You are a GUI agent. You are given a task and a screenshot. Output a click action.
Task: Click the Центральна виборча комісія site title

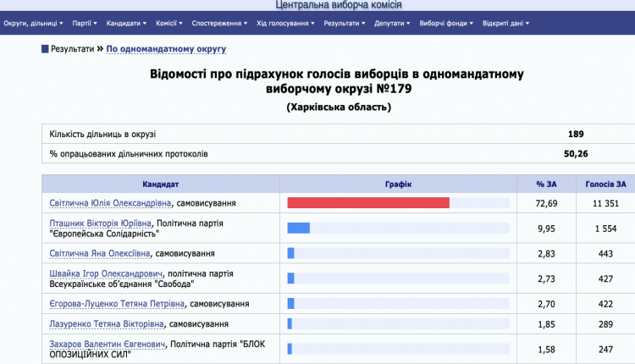[339, 5]
